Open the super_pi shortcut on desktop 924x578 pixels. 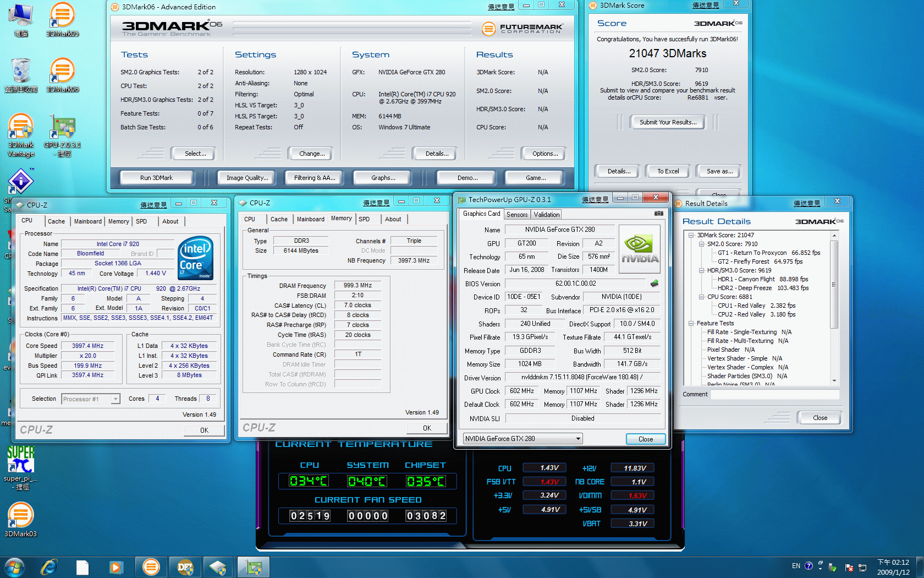pyautogui.click(x=21, y=467)
